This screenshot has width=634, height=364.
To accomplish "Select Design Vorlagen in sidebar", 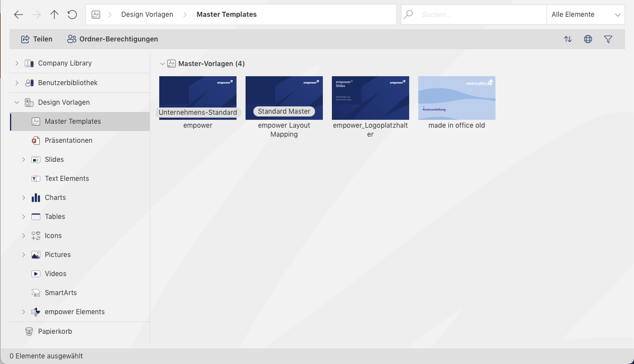I will click(x=80, y=102).
